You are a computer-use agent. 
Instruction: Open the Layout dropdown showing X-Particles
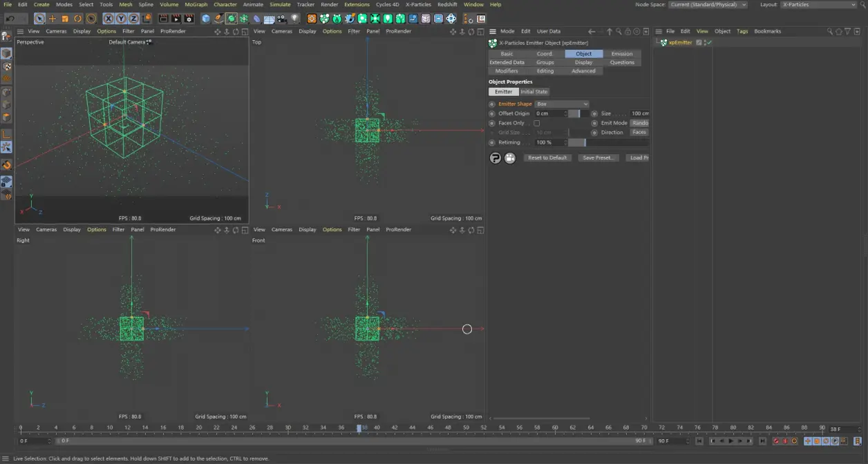point(818,4)
